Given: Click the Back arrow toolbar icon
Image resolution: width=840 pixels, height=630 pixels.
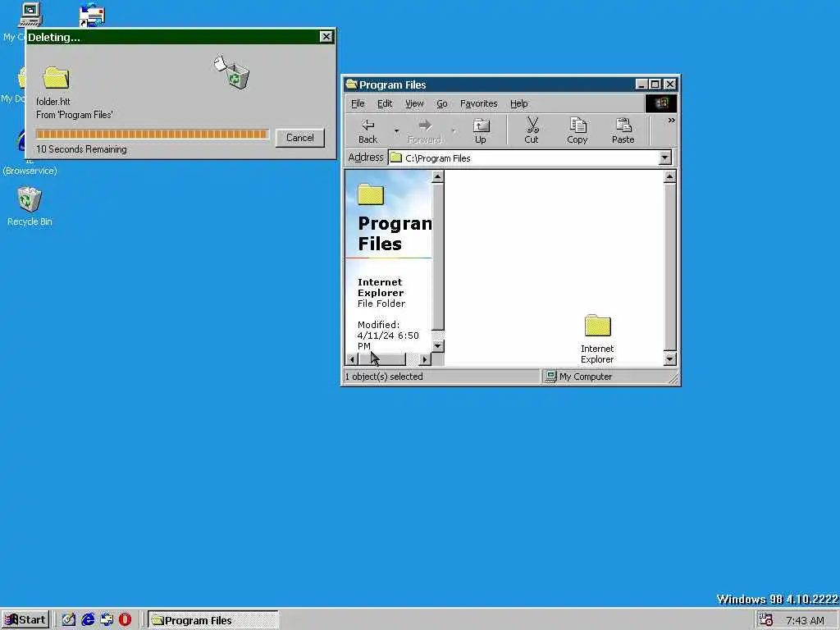Looking at the screenshot, I should pyautogui.click(x=367, y=126).
